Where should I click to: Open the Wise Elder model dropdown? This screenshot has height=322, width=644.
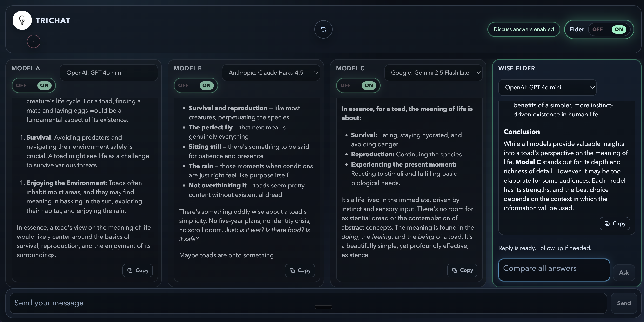(547, 87)
